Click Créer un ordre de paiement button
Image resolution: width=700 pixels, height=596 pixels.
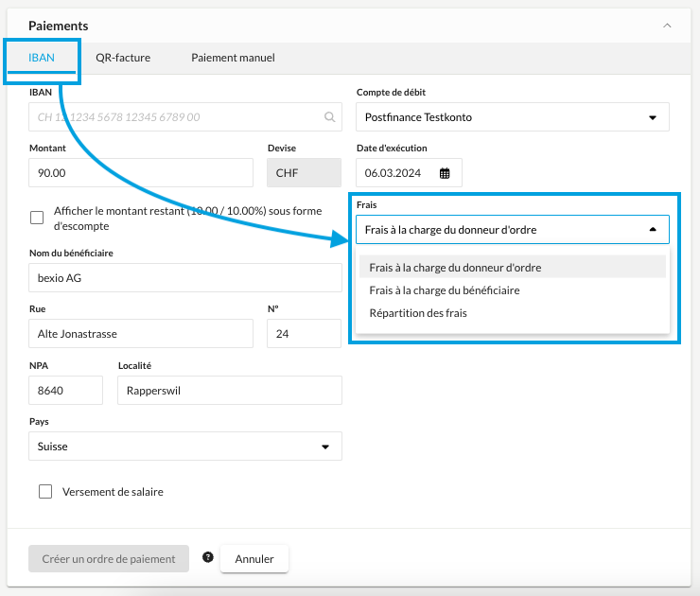coord(109,558)
